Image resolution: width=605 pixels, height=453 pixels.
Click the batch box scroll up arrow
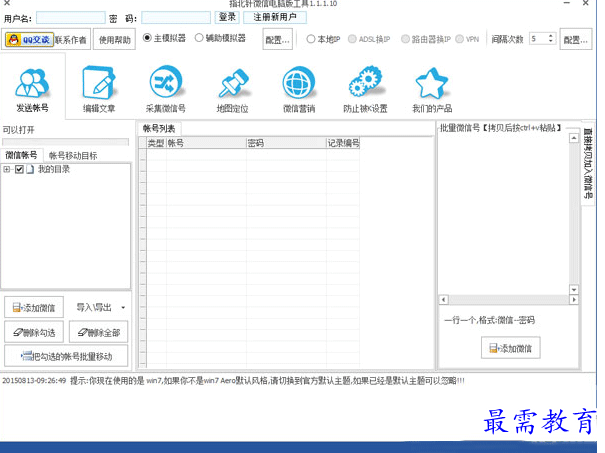[574, 138]
